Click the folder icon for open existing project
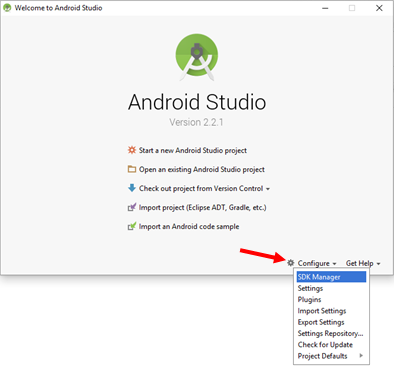This screenshot has width=394, height=366. (132, 169)
